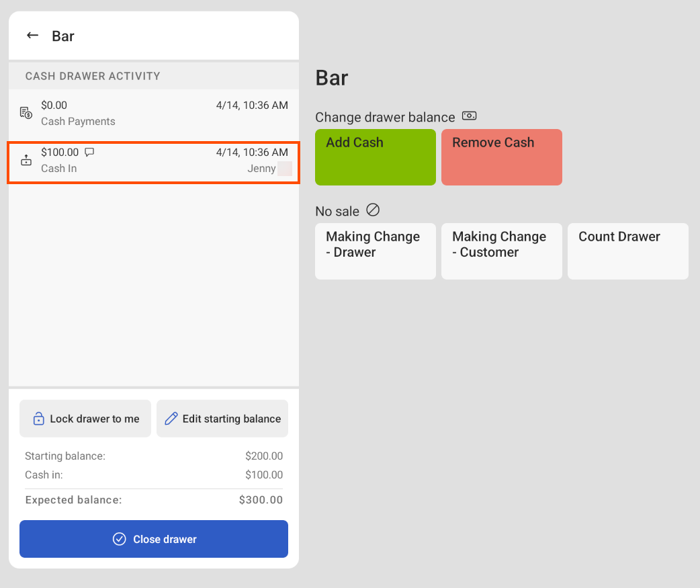Viewport: 700px width, 588px height.
Task: Click the Starting balance $200.00 value
Action: (x=264, y=456)
